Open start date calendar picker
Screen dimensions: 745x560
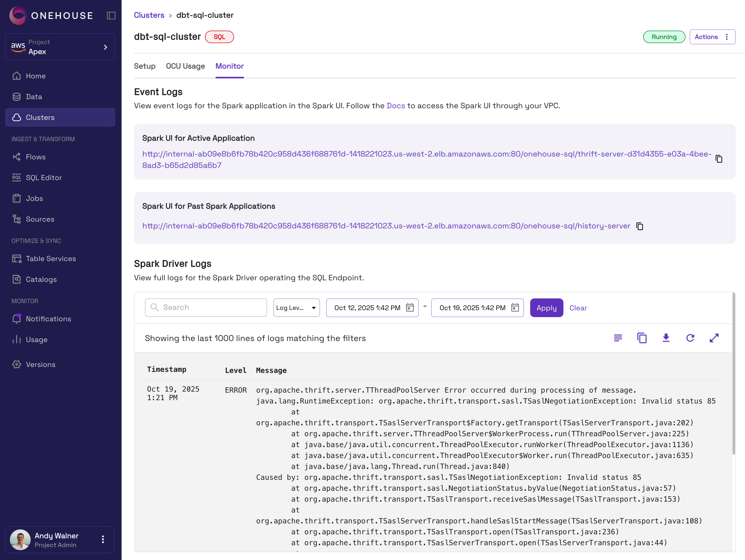410,308
